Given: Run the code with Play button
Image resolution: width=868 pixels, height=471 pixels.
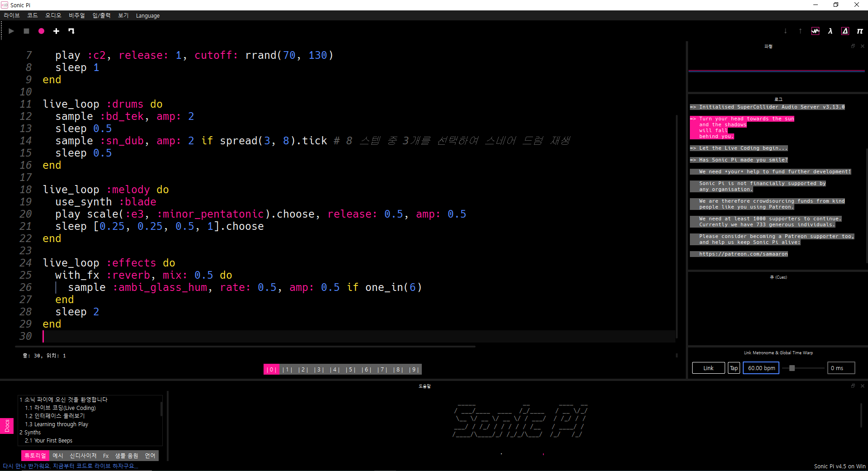Looking at the screenshot, I should click(11, 31).
